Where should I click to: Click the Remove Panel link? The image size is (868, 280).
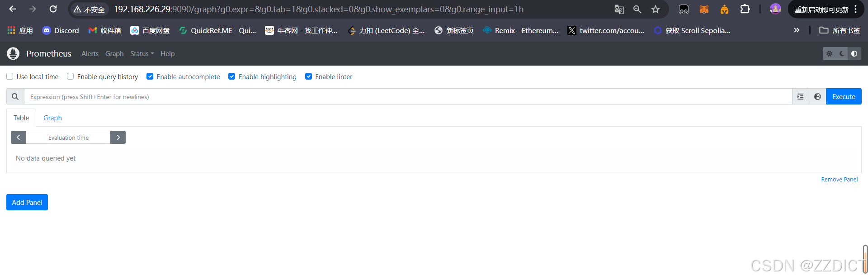point(840,179)
